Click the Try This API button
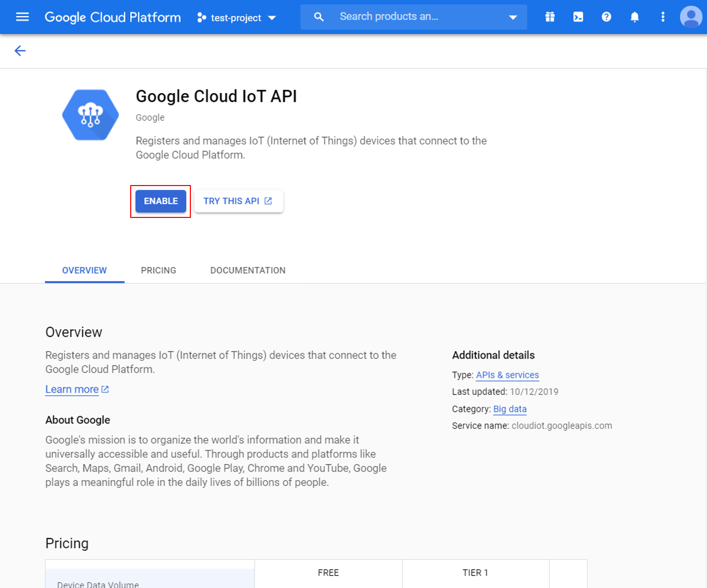707x588 pixels. pos(238,201)
